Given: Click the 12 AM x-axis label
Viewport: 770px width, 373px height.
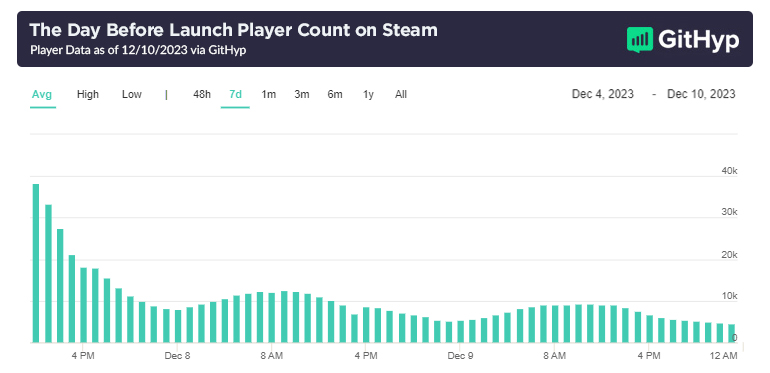Looking at the screenshot, I should coord(724,356).
